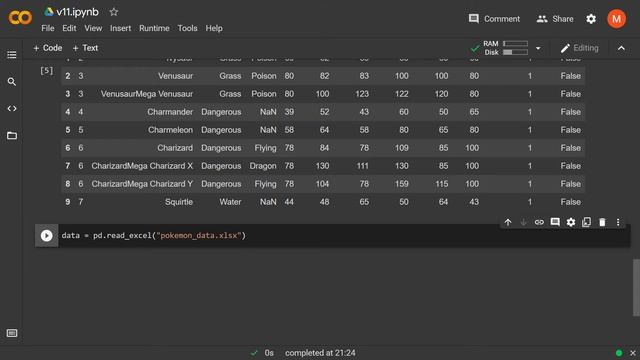Click the vertical scrollbar thumb
Image resolution: width=640 pixels, height=360 pixels.
[636, 287]
